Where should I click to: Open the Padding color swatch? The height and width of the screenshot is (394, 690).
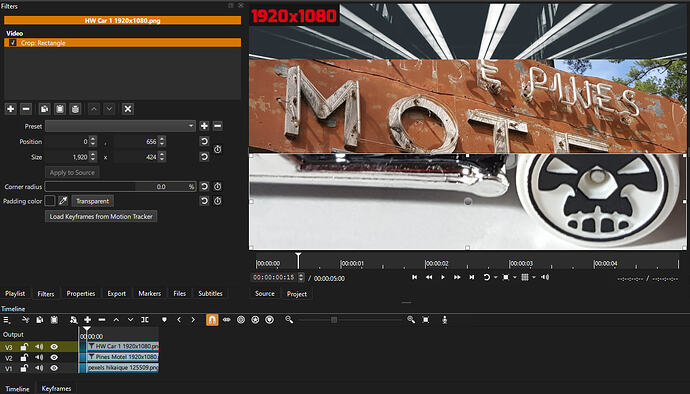50,201
